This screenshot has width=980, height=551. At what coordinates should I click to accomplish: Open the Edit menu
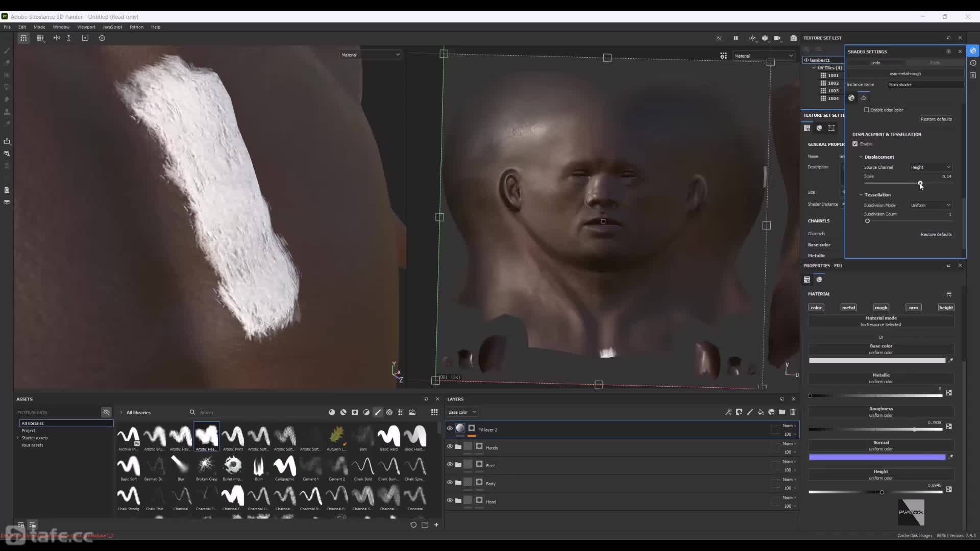tap(22, 27)
